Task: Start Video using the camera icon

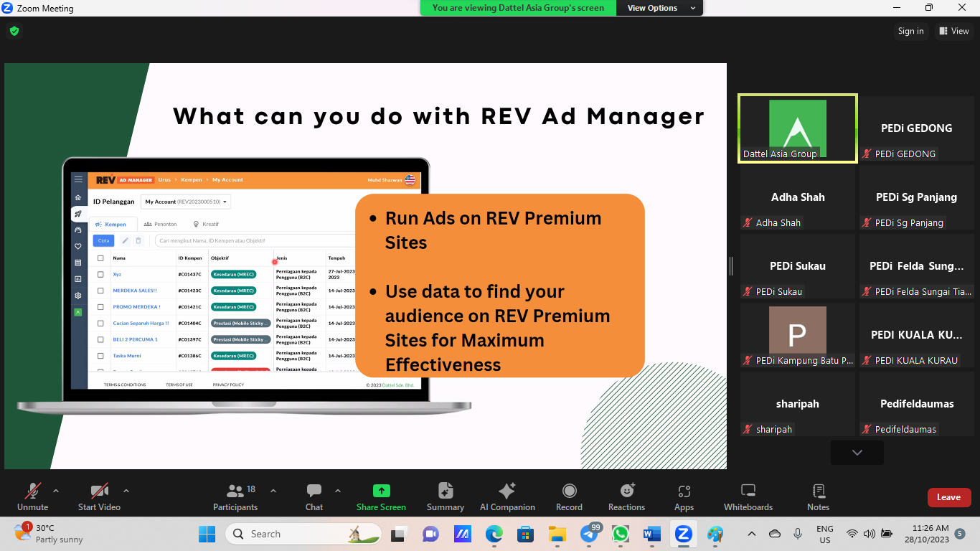Action: point(99,497)
